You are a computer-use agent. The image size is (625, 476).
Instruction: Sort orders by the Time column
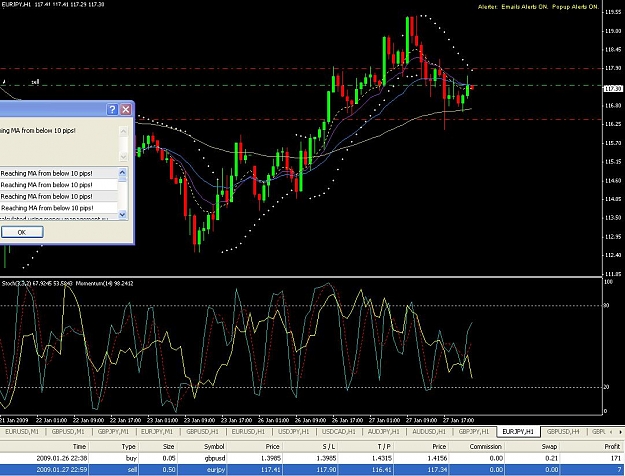(44, 446)
